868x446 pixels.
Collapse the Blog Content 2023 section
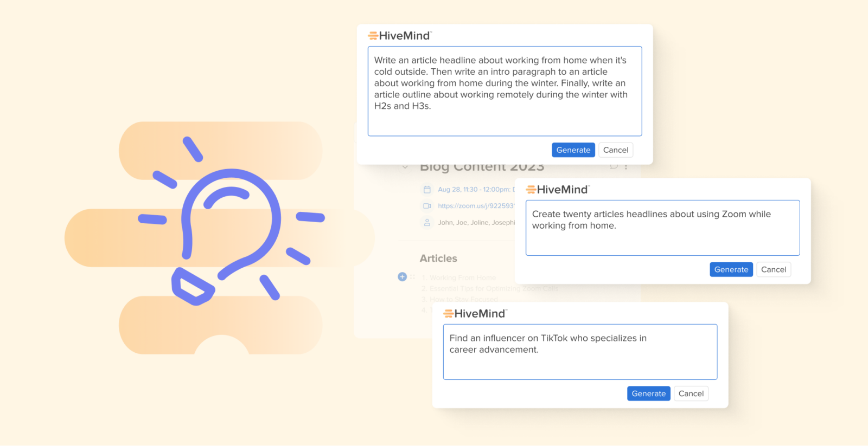405,166
